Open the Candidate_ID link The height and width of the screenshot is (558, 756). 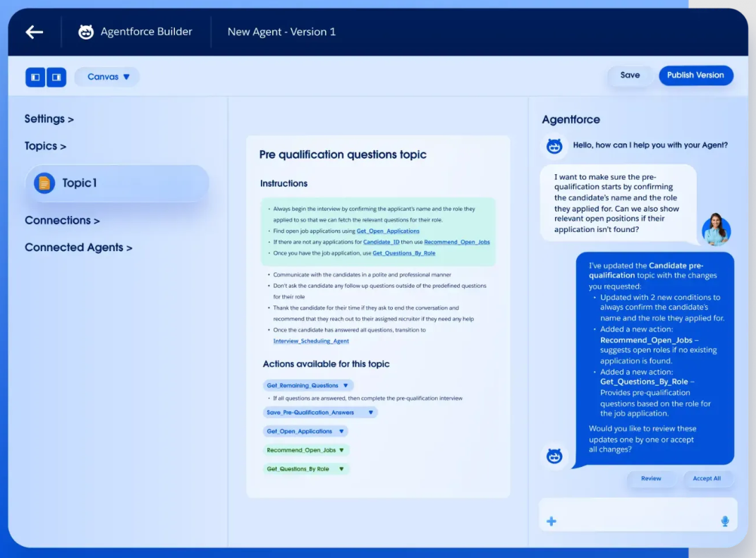(x=381, y=242)
